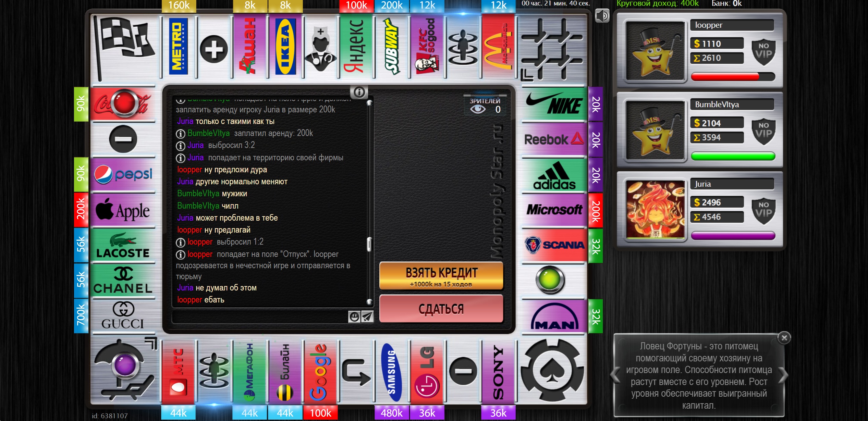Click Juria's NO VIP shield badge

(763, 211)
